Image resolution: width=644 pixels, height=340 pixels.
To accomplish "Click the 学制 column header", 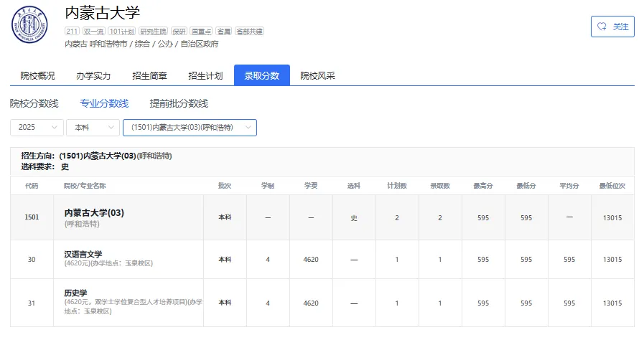I will click(x=268, y=186).
